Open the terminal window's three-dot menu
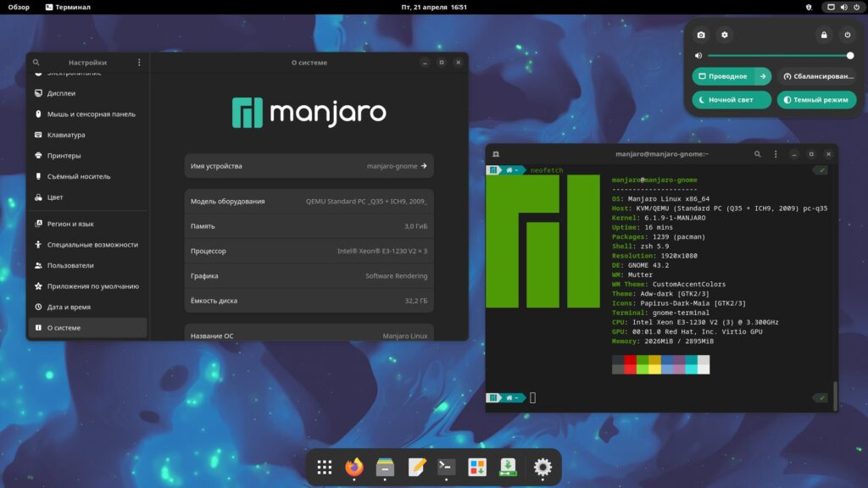Image resolution: width=868 pixels, height=488 pixels. pyautogui.click(x=776, y=154)
